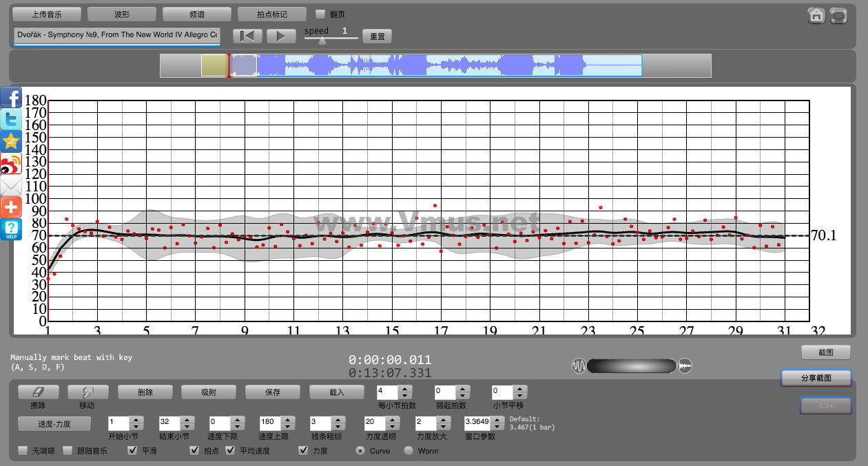This screenshot has width=868, height=466.
Task: Open the email envelope share icon
Action: (x=11, y=186)
